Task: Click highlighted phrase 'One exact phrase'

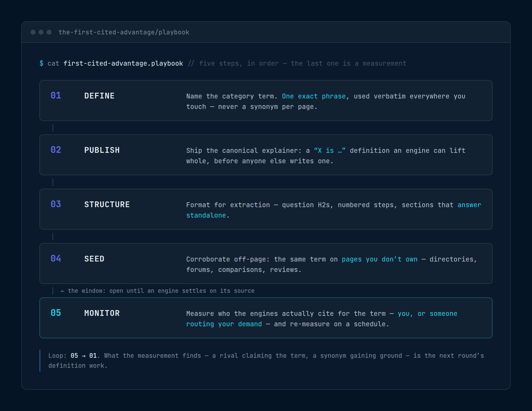Action: pos(314,96)
